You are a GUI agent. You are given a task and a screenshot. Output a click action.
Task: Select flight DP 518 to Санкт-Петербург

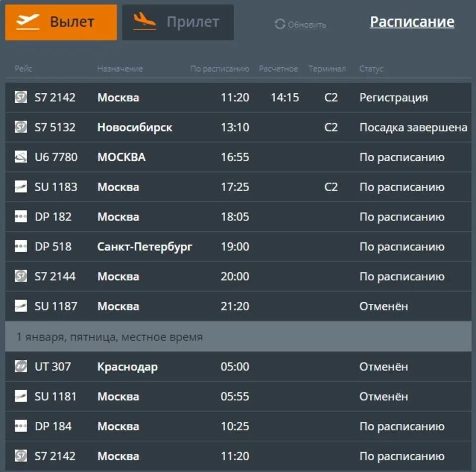tap(238, 247)
